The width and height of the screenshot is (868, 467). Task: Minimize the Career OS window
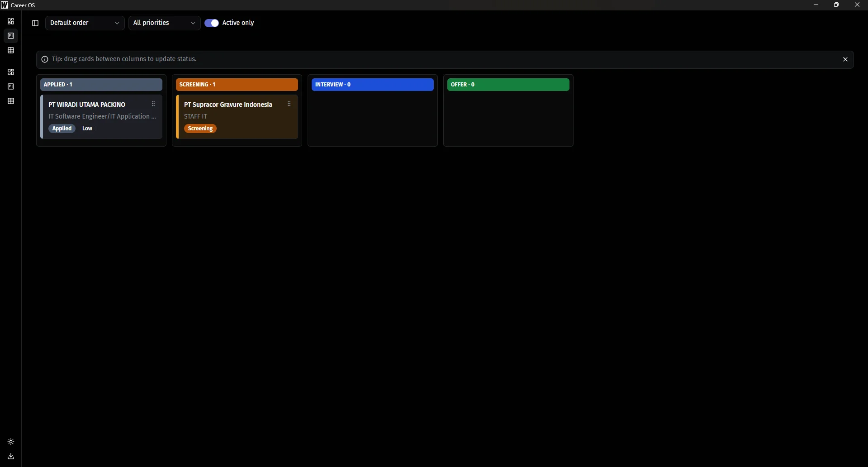tap(816, 5)
